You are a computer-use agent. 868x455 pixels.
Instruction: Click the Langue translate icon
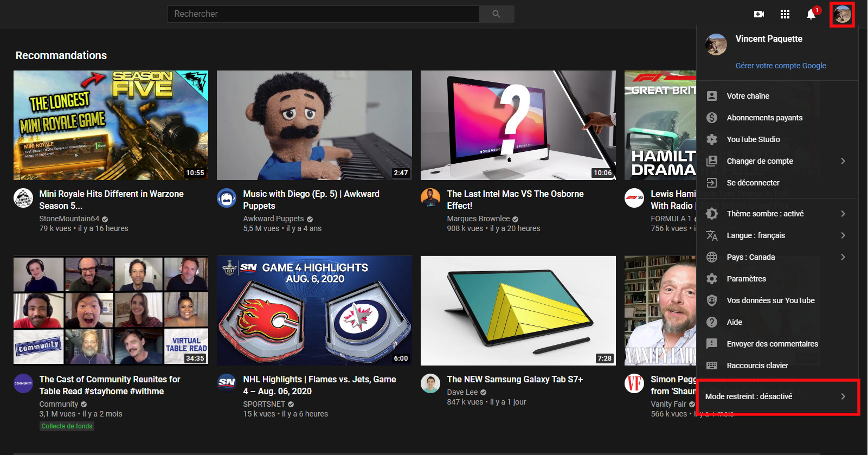[712, 235]
